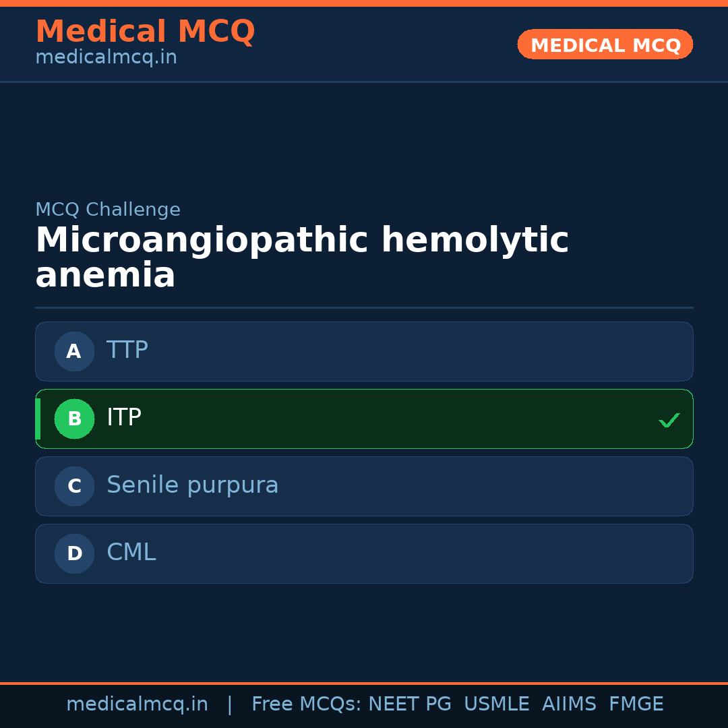Viewport: 728px width, 728px height.
Task: Select the CML answer text
Action: (x=131, y=553)
